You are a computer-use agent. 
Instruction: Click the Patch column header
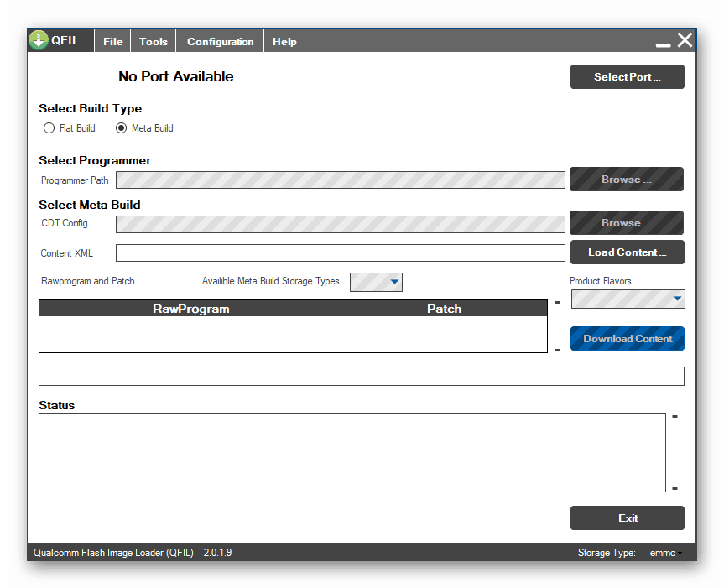pyautogui.click(x=444, y=309)
